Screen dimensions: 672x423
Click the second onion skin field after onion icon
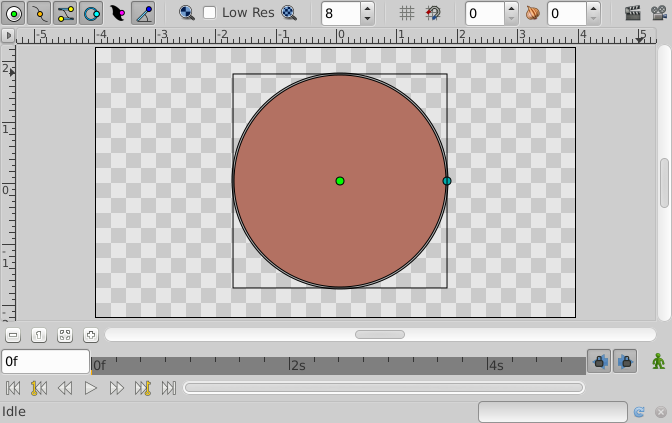pos(567,13)
